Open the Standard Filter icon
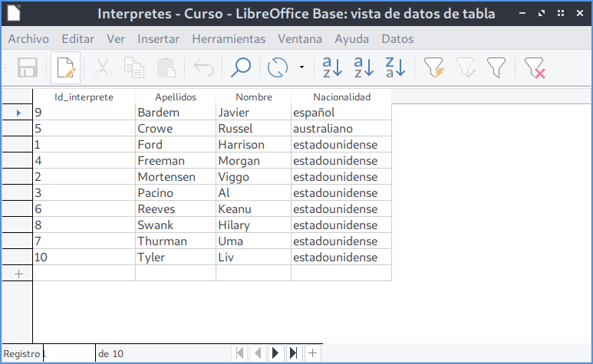Viewport: 593px width, 364px height. 496,68
